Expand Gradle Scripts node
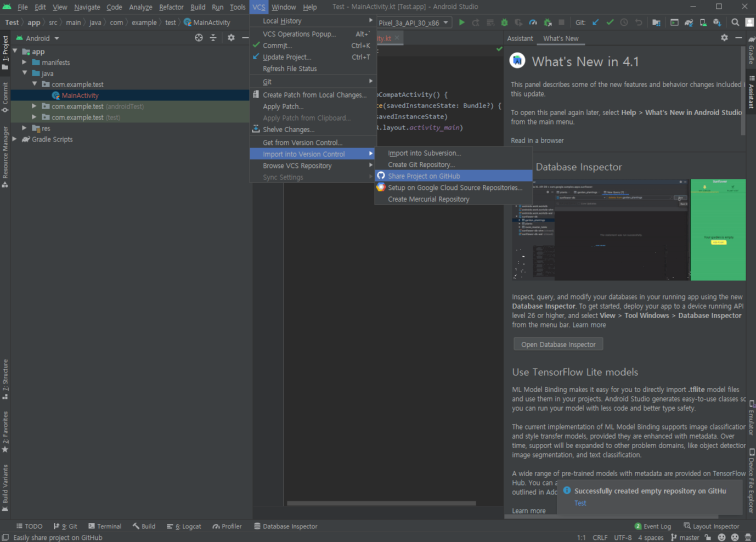 (15, 139)
